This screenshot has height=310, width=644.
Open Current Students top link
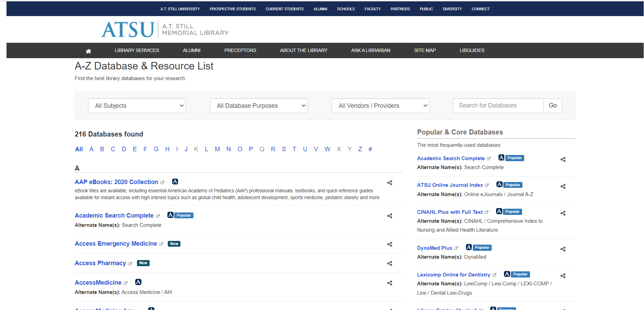[x=285, y=9]
